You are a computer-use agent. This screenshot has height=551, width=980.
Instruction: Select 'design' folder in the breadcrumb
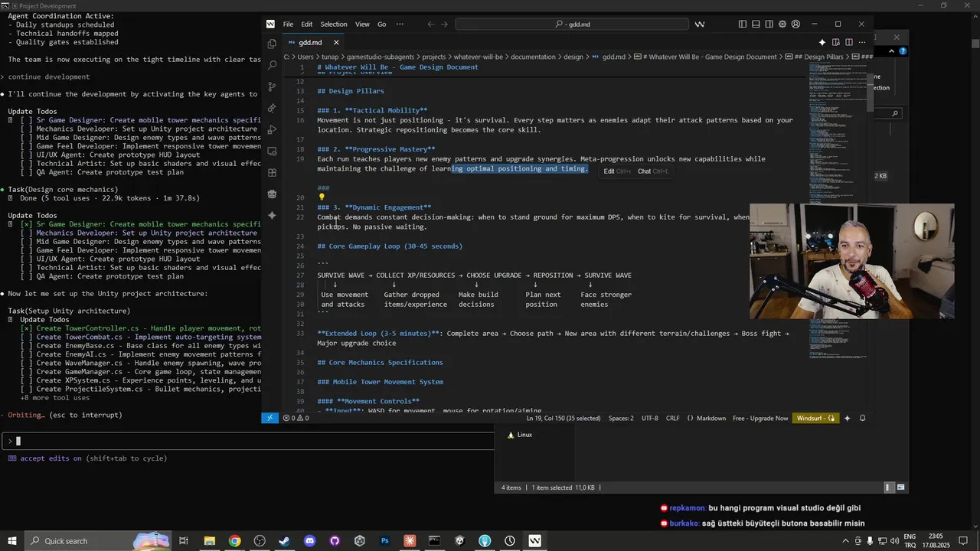tap(573, 57)
